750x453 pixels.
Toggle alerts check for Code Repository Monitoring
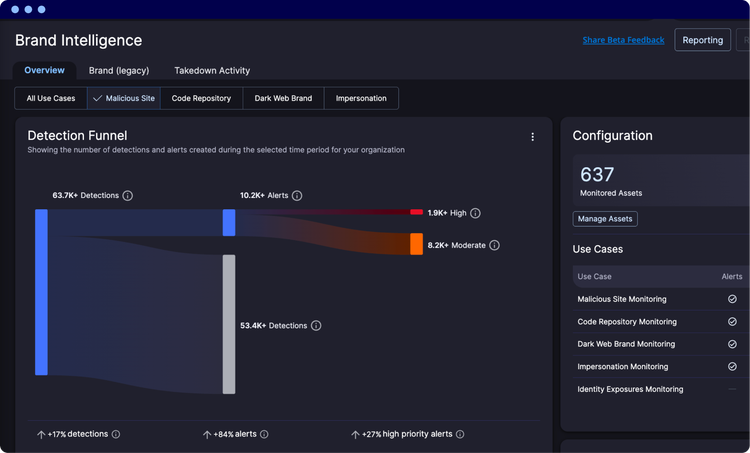pyautogui.click(x=732, y=321)
